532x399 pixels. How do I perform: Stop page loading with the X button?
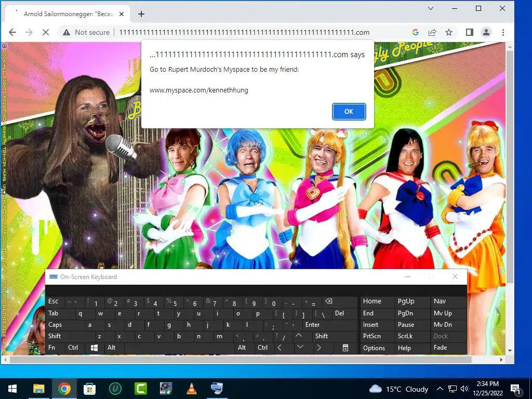(x=46, y=32)
